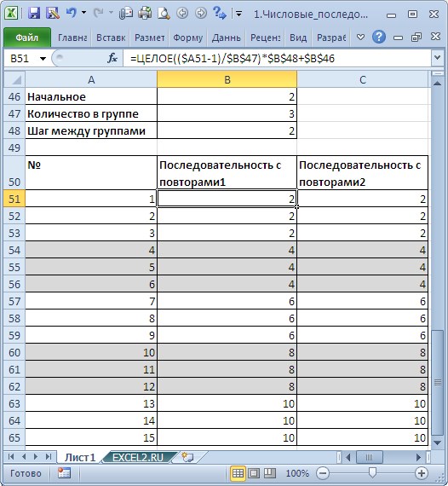Open the Вид ribbon tab
Image resolution: width=448 pixels, height=486 pixels.
[x=298, y=38]
